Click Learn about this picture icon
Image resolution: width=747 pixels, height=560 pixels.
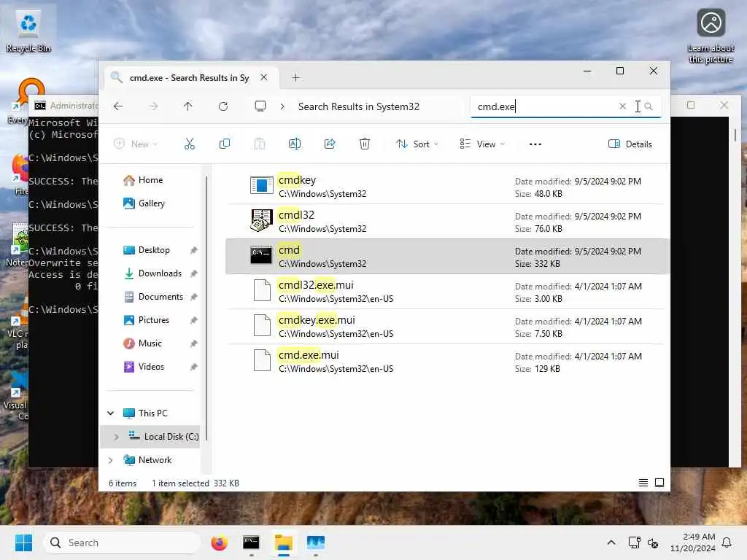[x=711, y=36]
